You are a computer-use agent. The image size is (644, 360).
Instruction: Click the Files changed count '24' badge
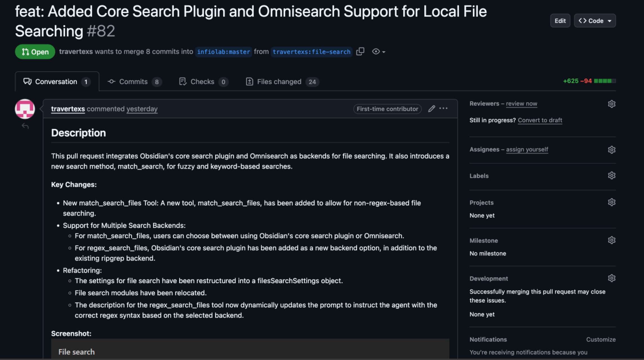312,82
